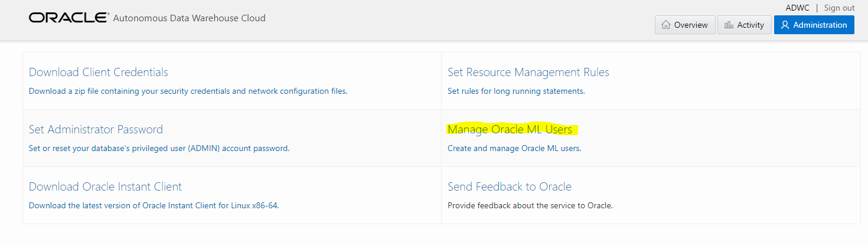The image size is (868, 246).
Task: Click the chart icon in Activity button
Action: pos(729,25)
